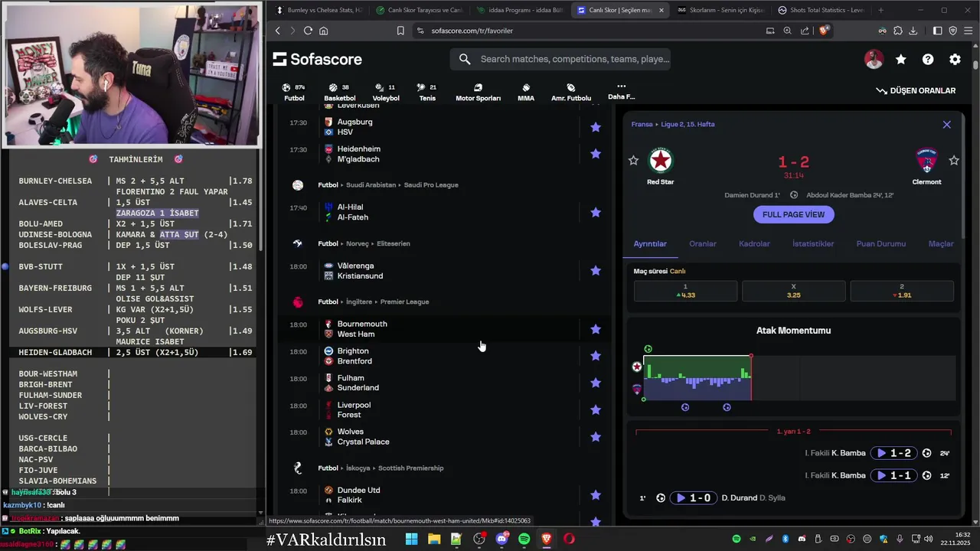Open the Motor Sporları category
Viewport: 980px width, 551px height.
click(478, 93)
